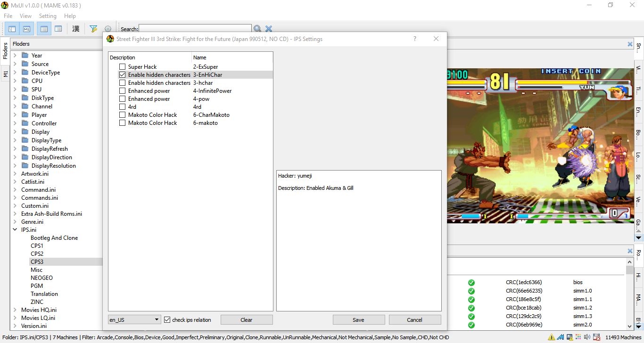Click the CPU folder icon
This screenshot has height=343, width=644.
click(25, 81)
